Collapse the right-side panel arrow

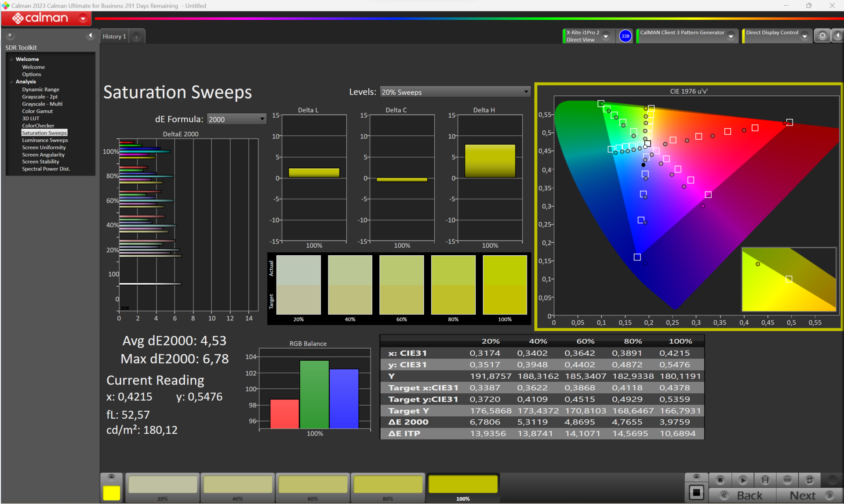click(x=837, y=36)
